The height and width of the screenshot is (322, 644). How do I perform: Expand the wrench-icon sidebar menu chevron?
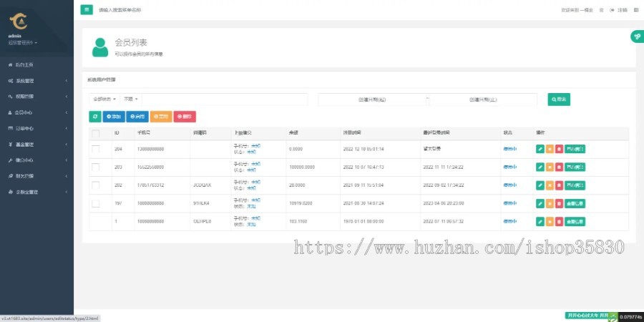click(67, 160)
